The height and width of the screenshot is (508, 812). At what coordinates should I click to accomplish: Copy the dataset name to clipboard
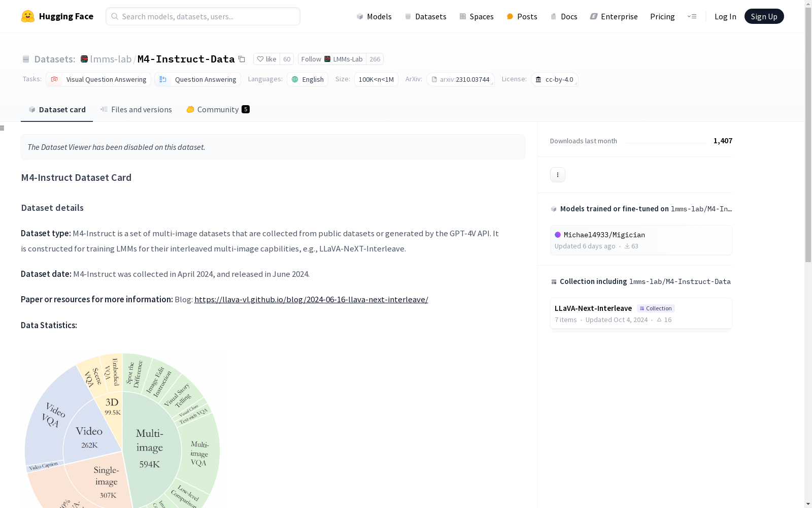[x=242, y=59]
